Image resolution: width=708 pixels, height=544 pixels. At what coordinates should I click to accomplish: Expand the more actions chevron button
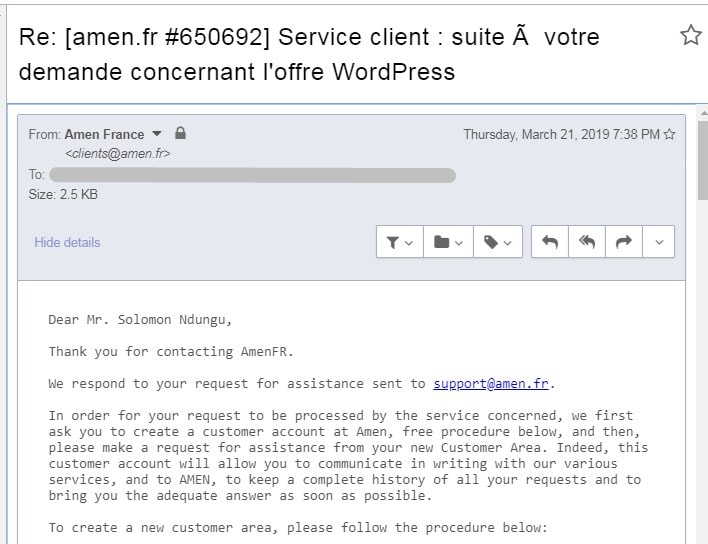tap(659, 242)
